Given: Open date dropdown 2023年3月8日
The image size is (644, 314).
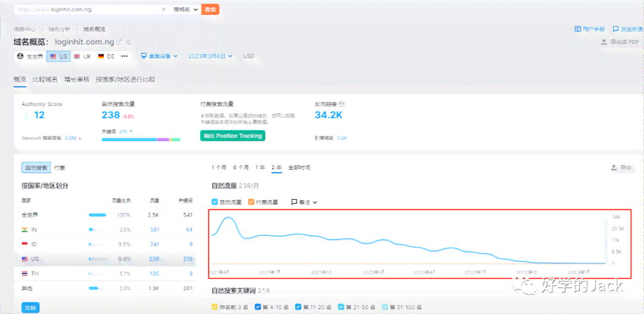Looking at the screenshot, I should pos(210,56).
